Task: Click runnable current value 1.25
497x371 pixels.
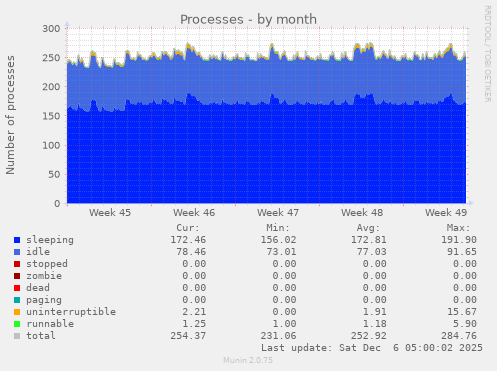Action: (194, 324)
